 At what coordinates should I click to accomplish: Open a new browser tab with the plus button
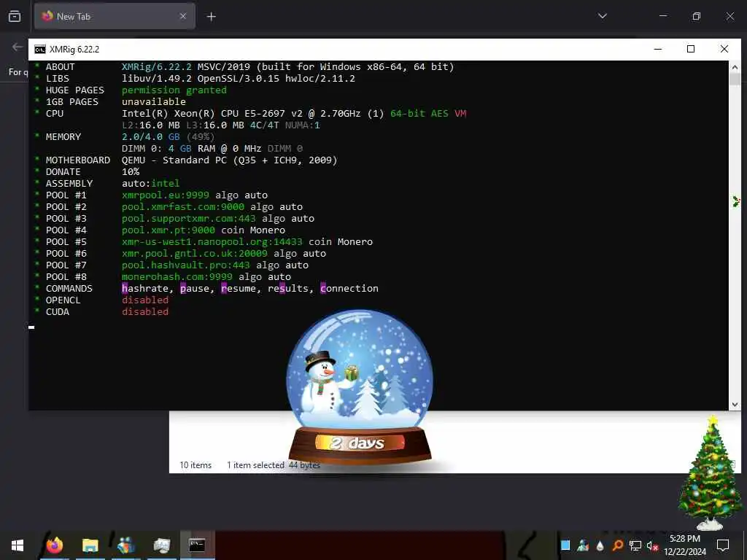[x=211, y=17]
